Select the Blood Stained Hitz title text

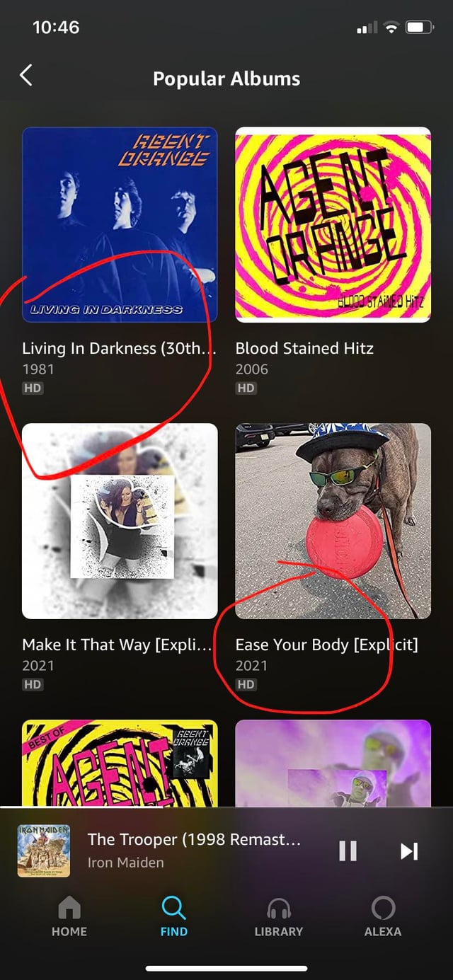(x=304, y=348)
